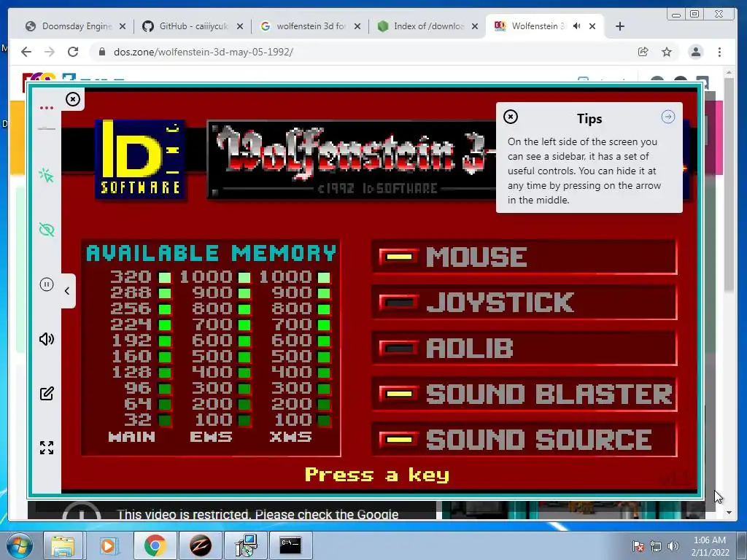Viewport: 747px width, 560px height.
Task: Close the GitHub tab
Action: [240, 27]
